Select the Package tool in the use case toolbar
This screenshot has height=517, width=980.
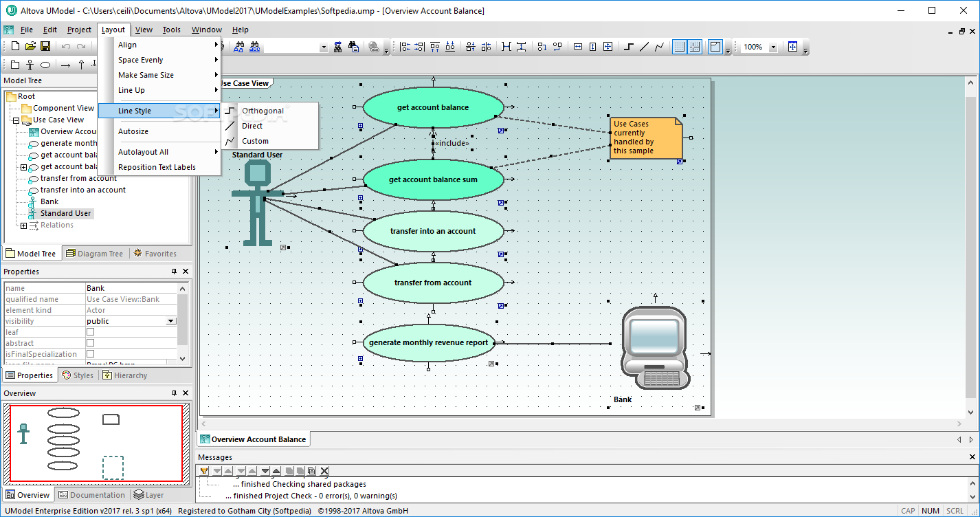point(15,65)
